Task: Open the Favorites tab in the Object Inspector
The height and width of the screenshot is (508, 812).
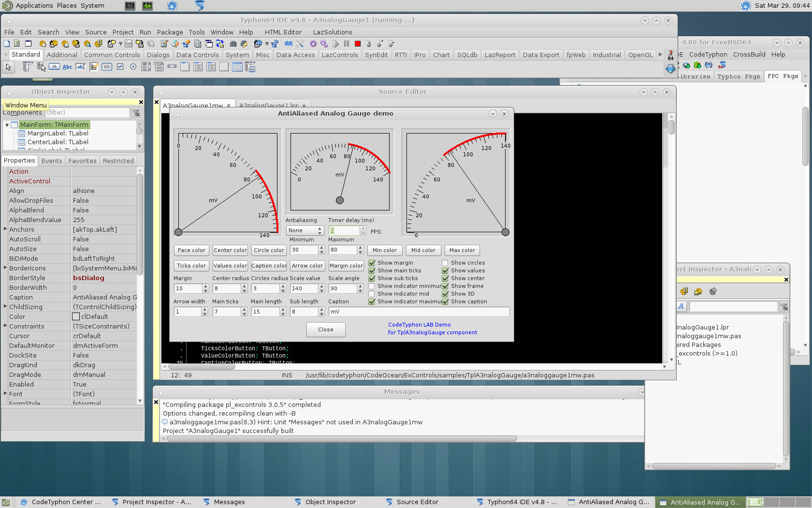Action: click(82, 161)
